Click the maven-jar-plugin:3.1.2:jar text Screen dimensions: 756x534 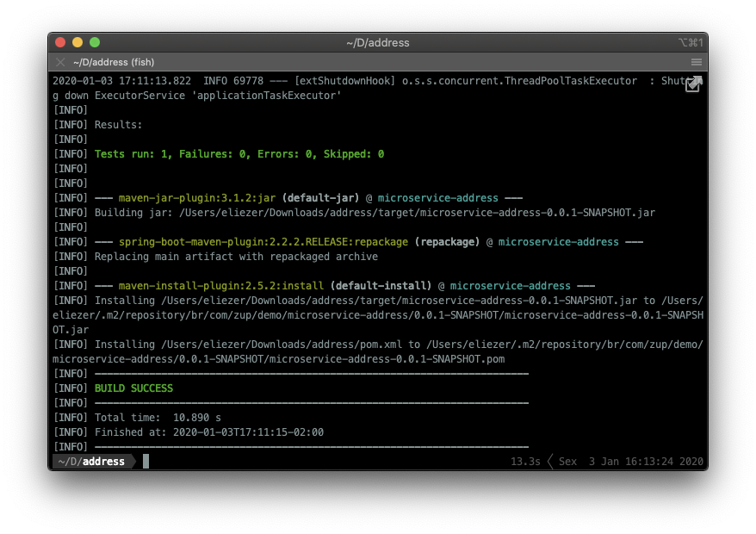pyautogui.click(x=197, y=198)
